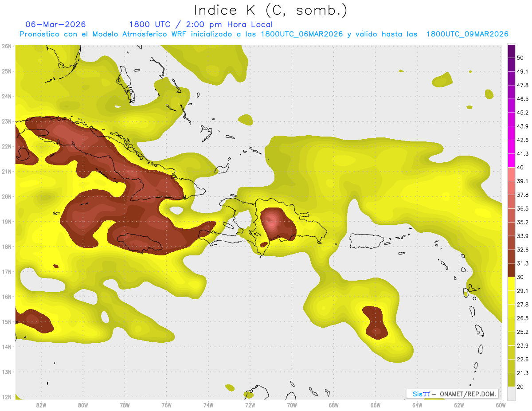Click the "47.8" color scale label
This screenshot has height=411, width=532.
pos(522,86)
